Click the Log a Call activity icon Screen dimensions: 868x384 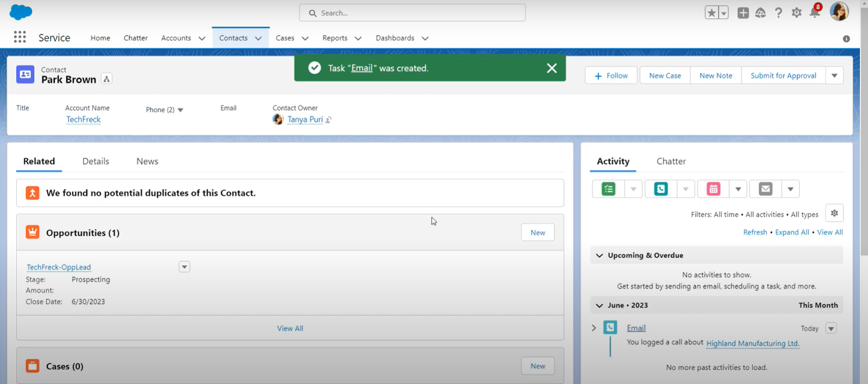point(661,189)
